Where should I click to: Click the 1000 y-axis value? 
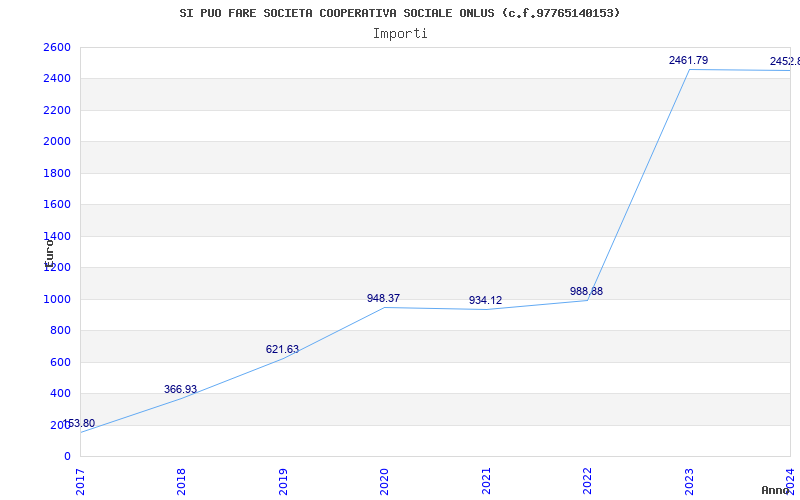tap(57, 299)
